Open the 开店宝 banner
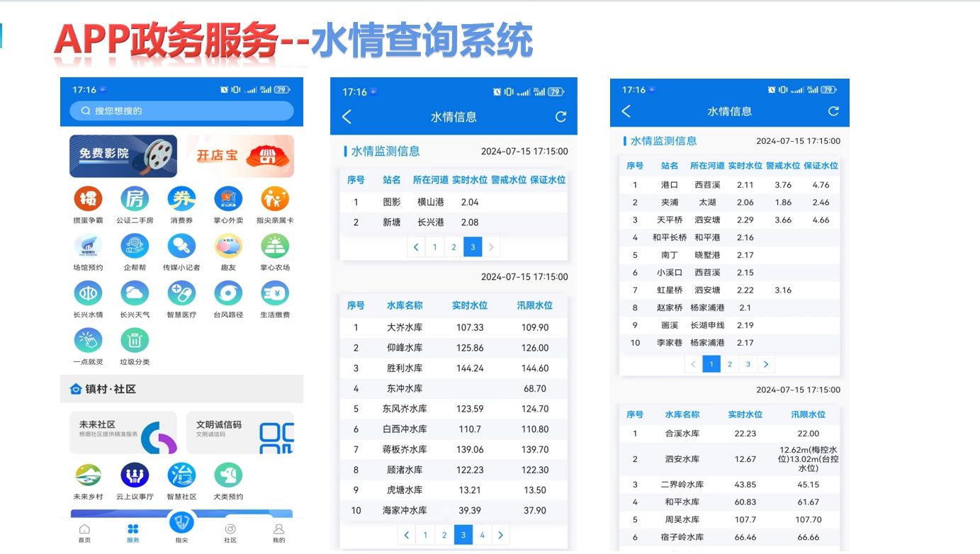The height and width of the screenshot is (554, 980). (240, 156)
